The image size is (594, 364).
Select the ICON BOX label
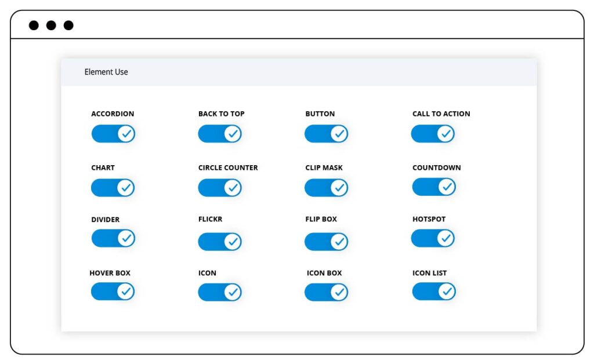(x=324, y=273)
